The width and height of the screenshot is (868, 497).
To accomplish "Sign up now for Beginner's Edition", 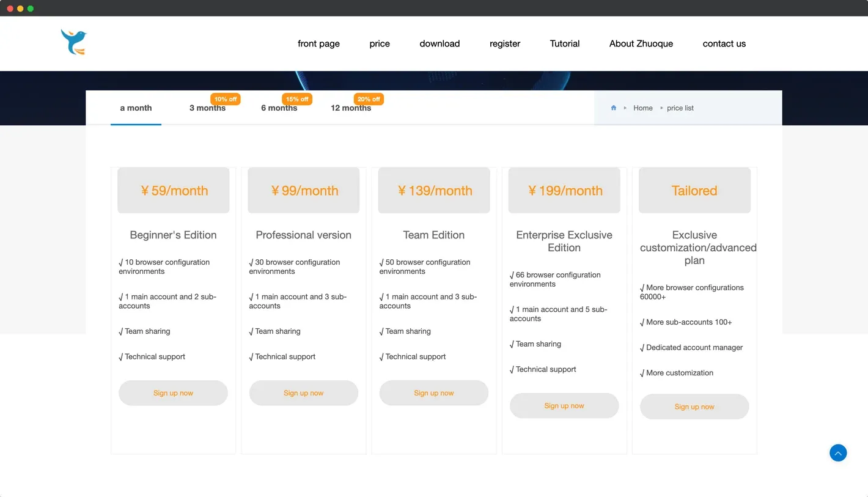I will [x=173, y=392].
